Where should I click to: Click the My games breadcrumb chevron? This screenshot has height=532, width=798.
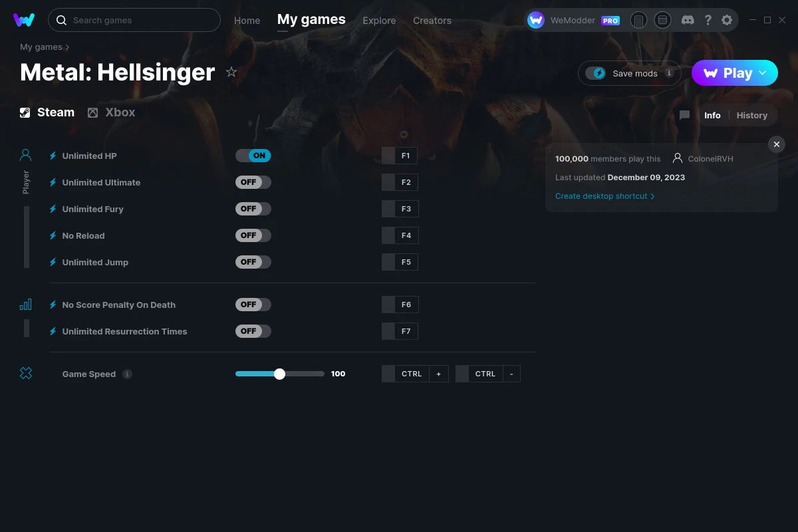67,47
